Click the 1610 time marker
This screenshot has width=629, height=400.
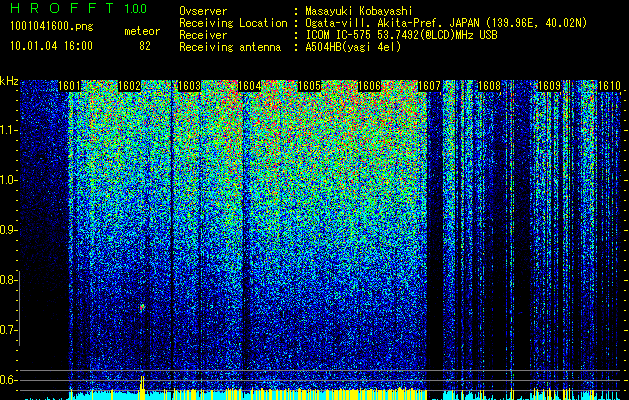609,86
